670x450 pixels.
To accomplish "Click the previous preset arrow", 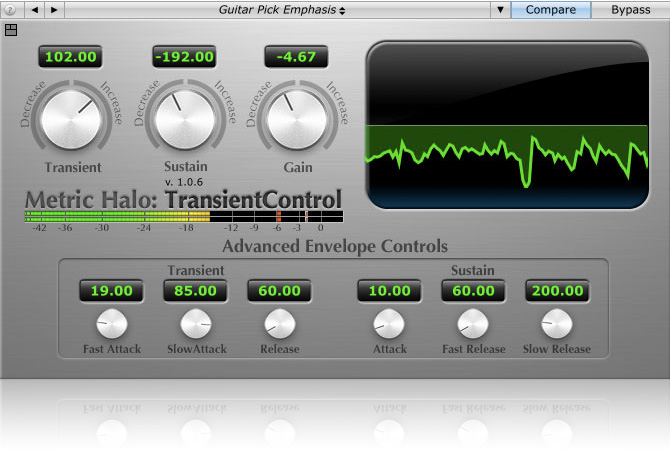I will (x=35, y=10).
